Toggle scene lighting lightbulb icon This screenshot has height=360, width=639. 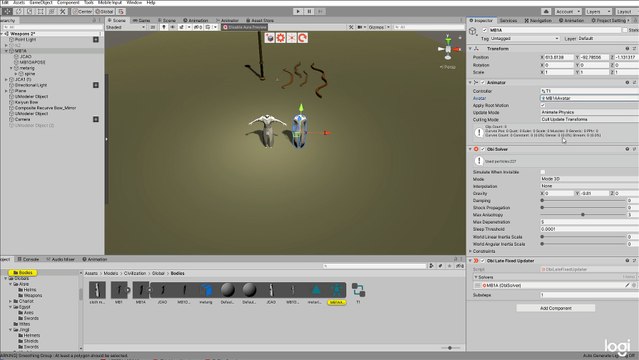(164, 27)
